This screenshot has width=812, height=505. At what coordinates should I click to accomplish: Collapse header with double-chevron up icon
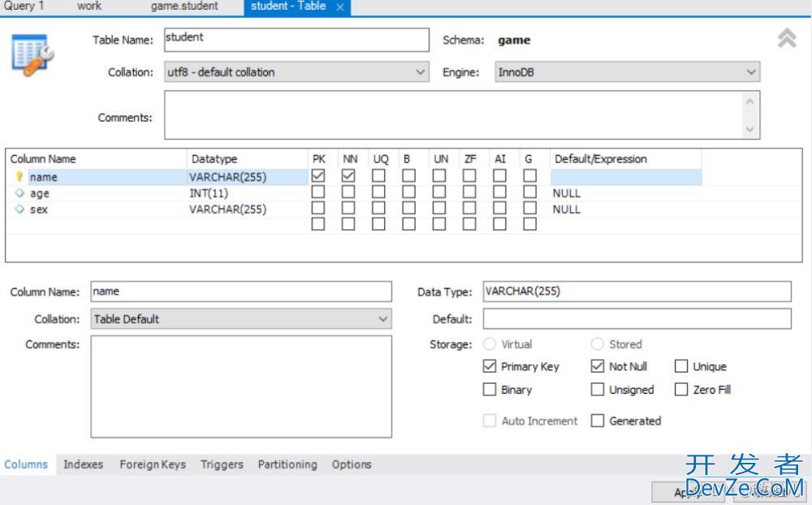pyautogui.click(x=787, y=38)
